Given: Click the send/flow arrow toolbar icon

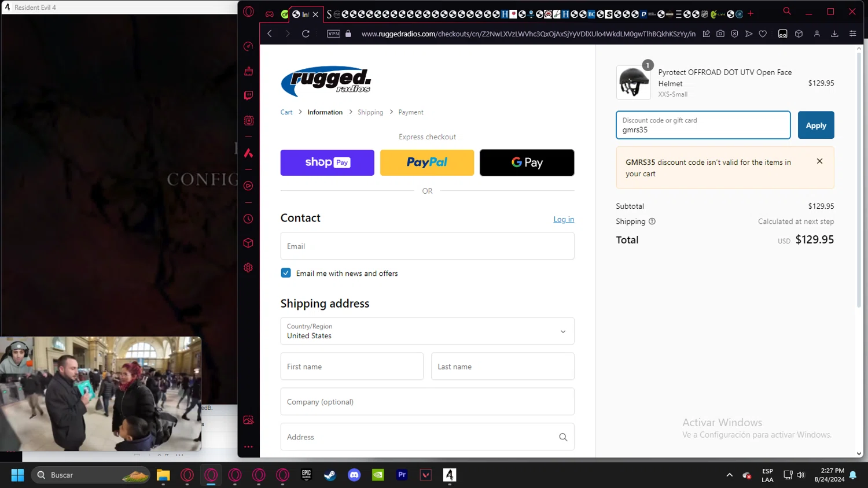Looking at the screenshot, I should tap(749, 34).
